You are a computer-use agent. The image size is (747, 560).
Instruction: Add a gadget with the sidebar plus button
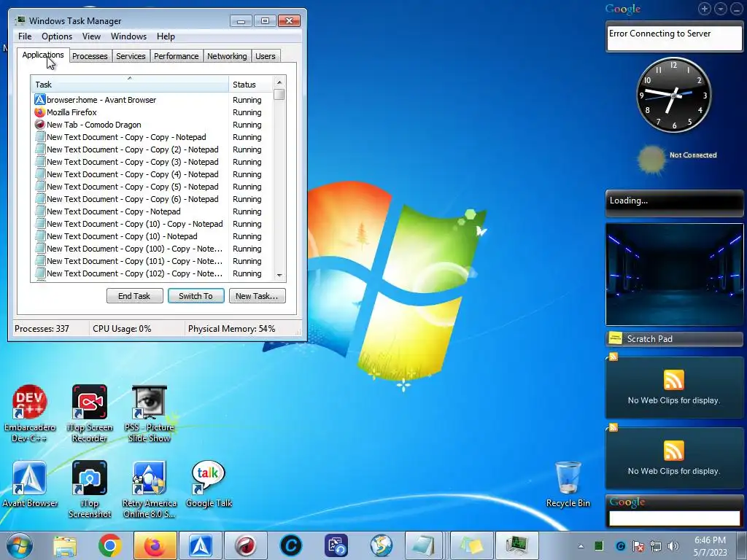[705, 9]
